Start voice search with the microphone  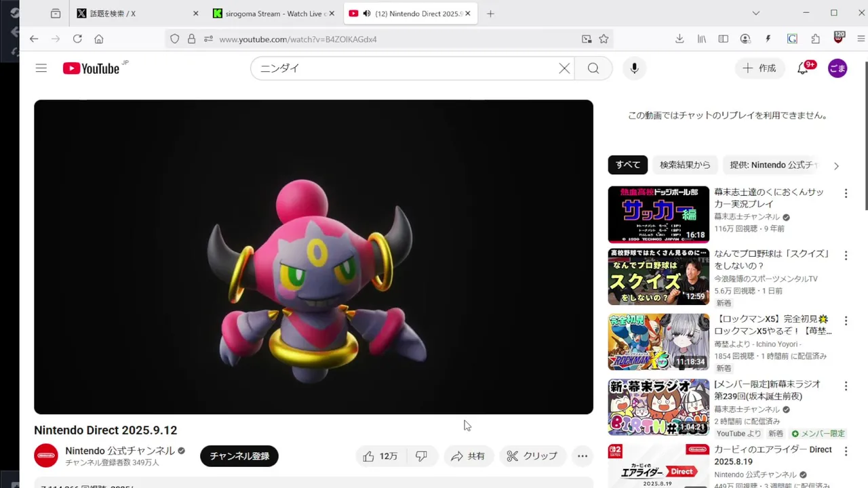(x=635, y=68)
